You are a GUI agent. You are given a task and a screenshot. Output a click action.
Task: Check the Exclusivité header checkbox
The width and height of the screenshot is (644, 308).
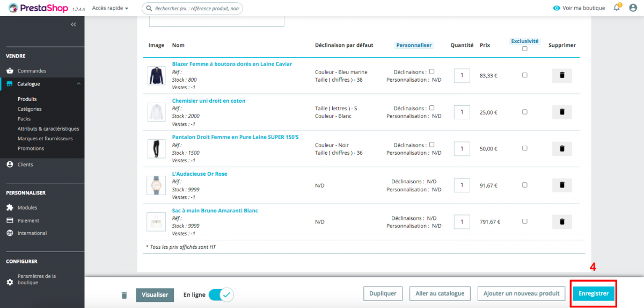[x=524, y=49]
